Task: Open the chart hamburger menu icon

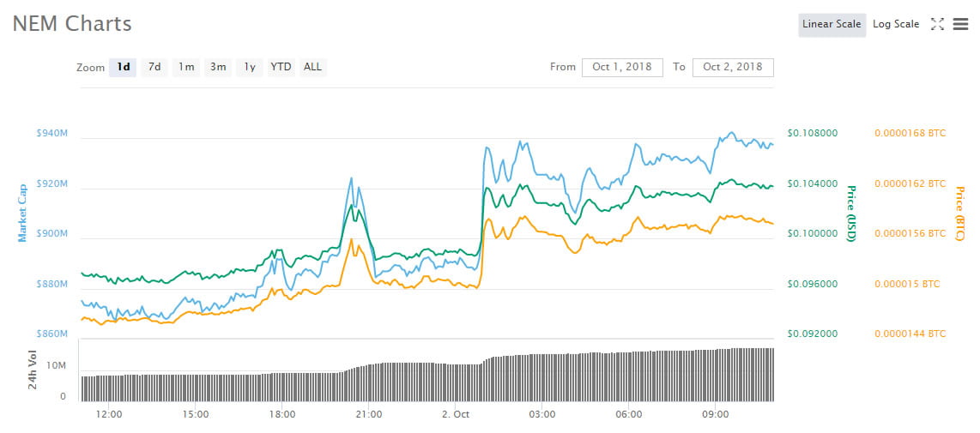Action: [960, 24]
